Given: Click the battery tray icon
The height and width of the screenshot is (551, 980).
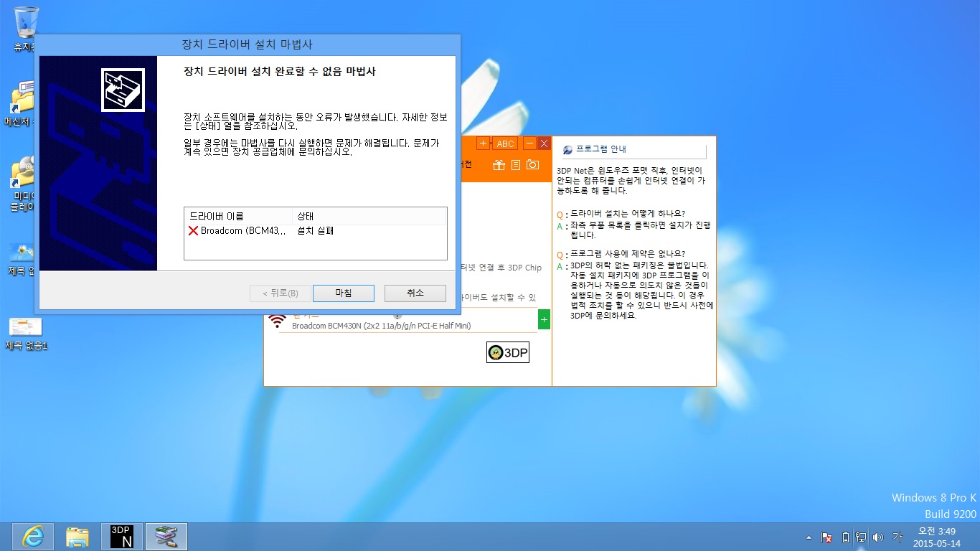Looking at the screenshot, I should coord(846,537).
